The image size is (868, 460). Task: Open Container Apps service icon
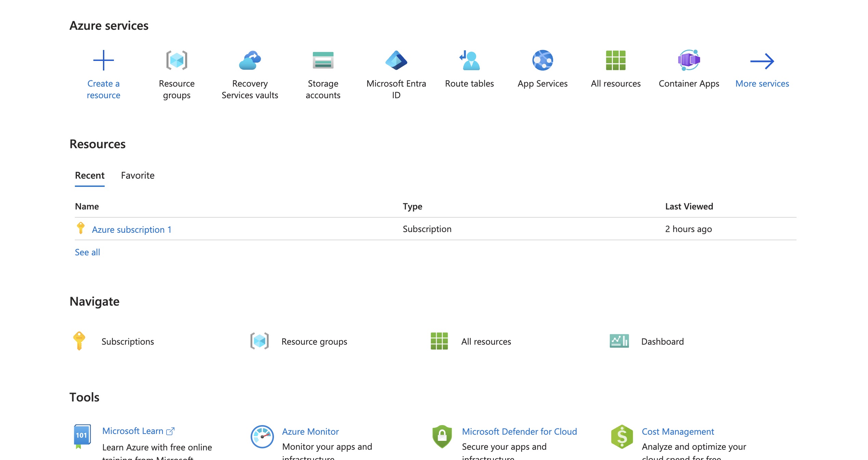pos(689,61)
